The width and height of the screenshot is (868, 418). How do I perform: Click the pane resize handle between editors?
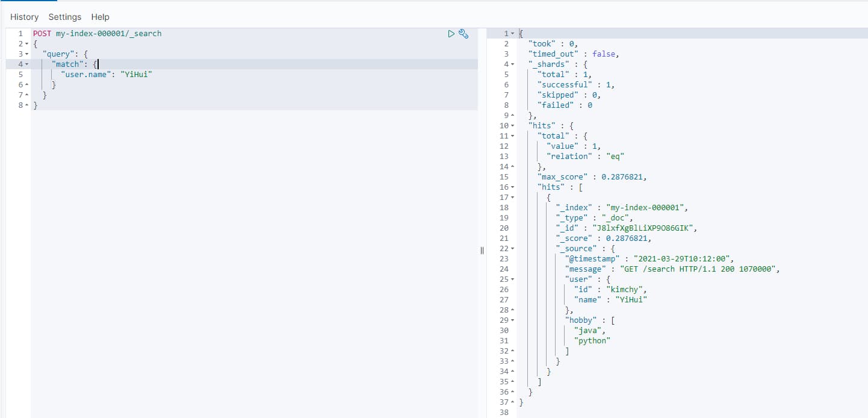pyautogui.click(x=482, y=251)
